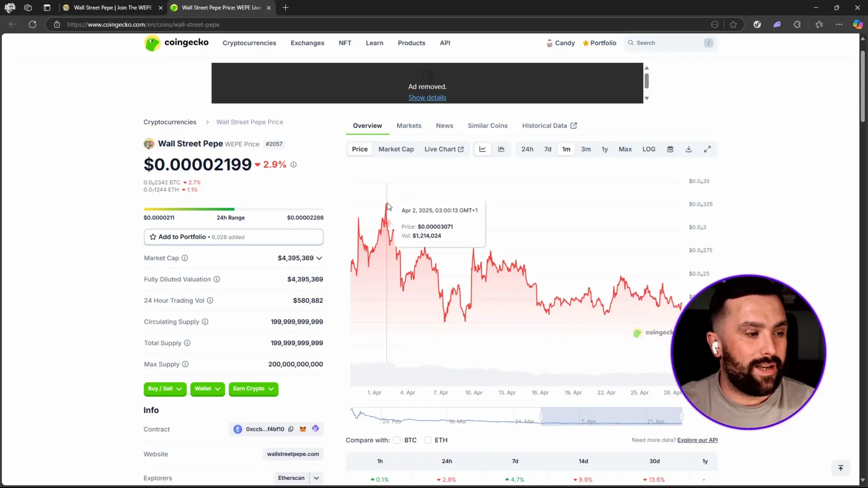Viewport: 868px width, 488px height.
Task: Open the Earn Crypto dropdown
Action: pyautogui.click(x=253, y=389)
